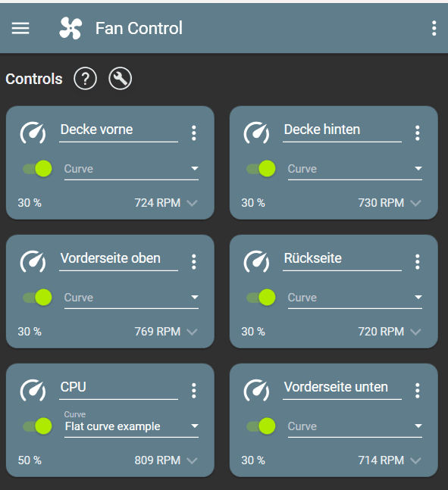
Task: Expand details chevron next to 730 RPM
Action: 415,204
